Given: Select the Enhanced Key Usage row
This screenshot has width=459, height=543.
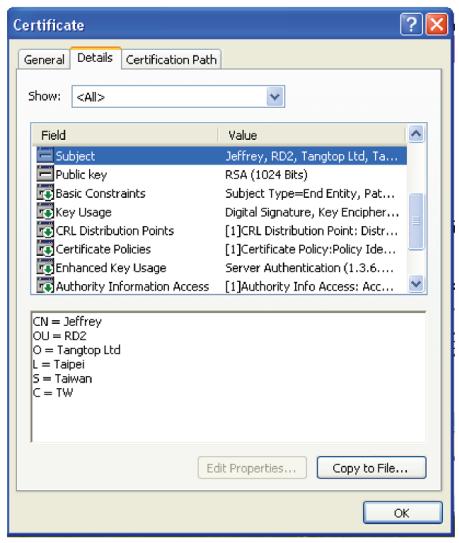Looking at the screenshot, I should [x=222, y=268].
